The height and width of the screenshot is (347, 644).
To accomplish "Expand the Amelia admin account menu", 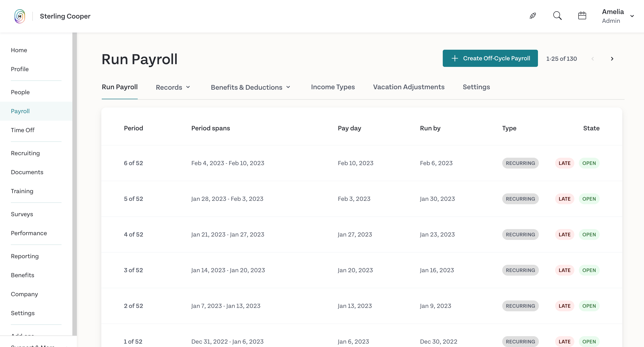I will point(618,16).
